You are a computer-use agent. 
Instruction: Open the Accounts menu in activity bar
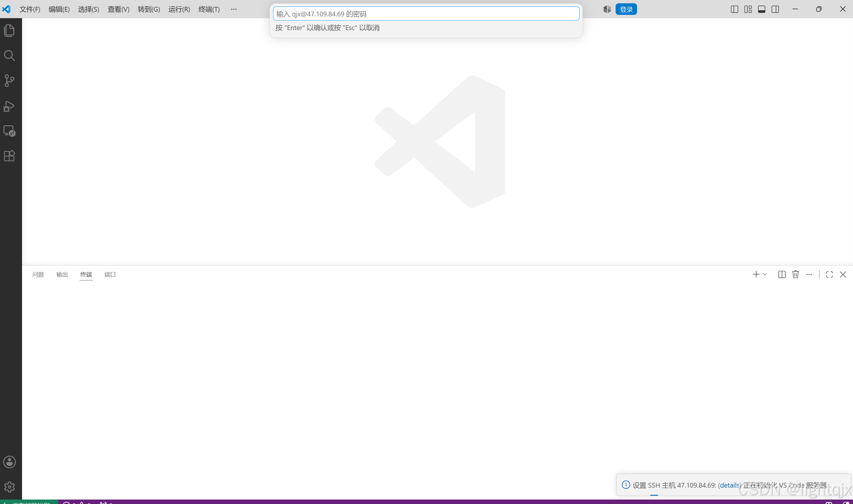9,462
